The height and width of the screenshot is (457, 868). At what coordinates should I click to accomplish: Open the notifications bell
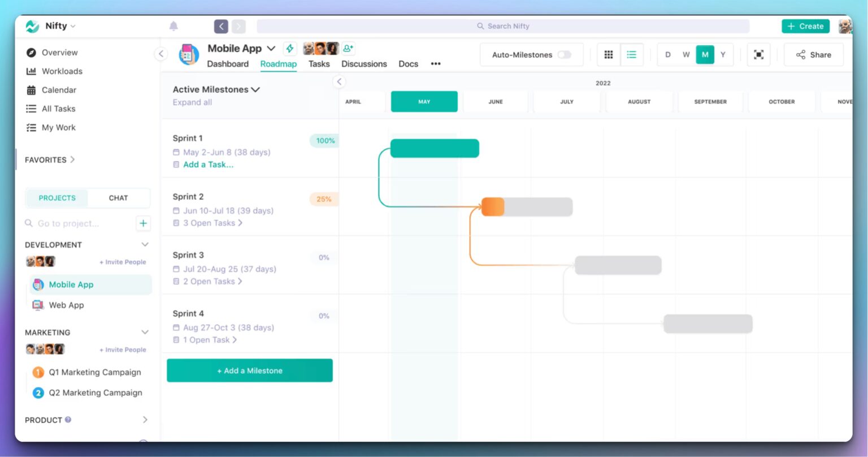(173, 25)
